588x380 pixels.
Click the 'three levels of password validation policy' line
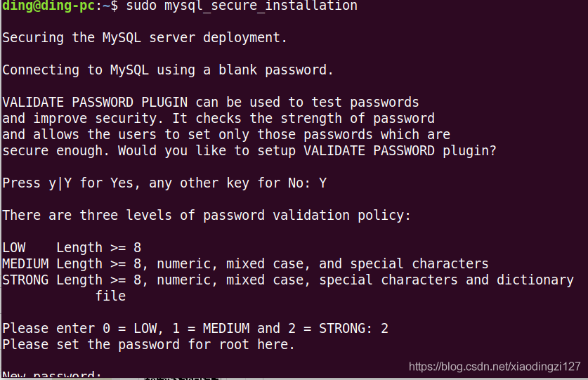pyautogui.click(x=207, y=216)
